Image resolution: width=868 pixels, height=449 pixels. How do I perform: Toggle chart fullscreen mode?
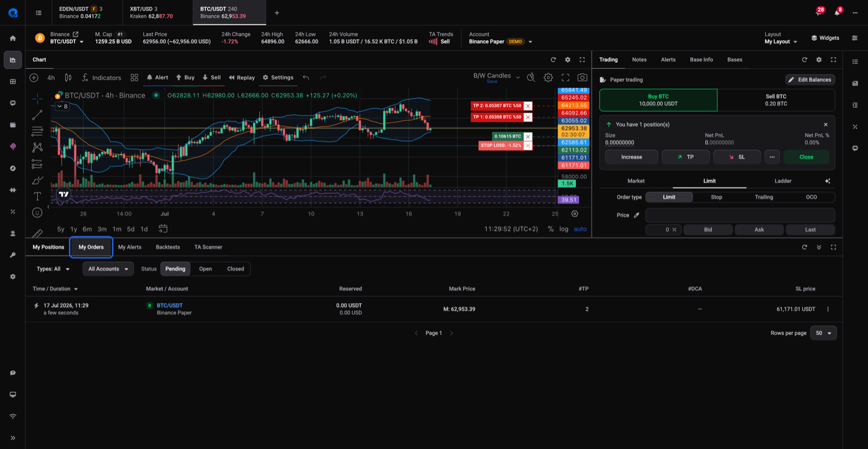click(565, 78)
